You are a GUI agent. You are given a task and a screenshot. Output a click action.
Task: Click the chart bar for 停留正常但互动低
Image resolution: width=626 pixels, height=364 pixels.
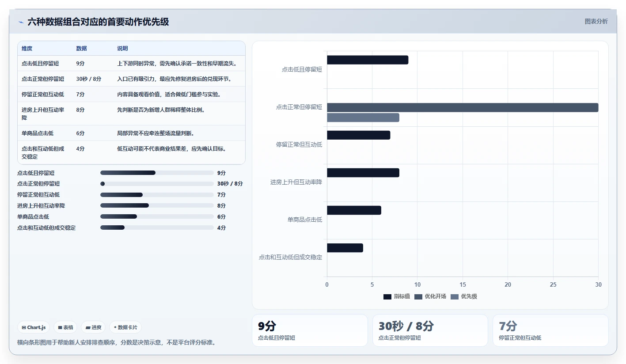pos(358,135)
